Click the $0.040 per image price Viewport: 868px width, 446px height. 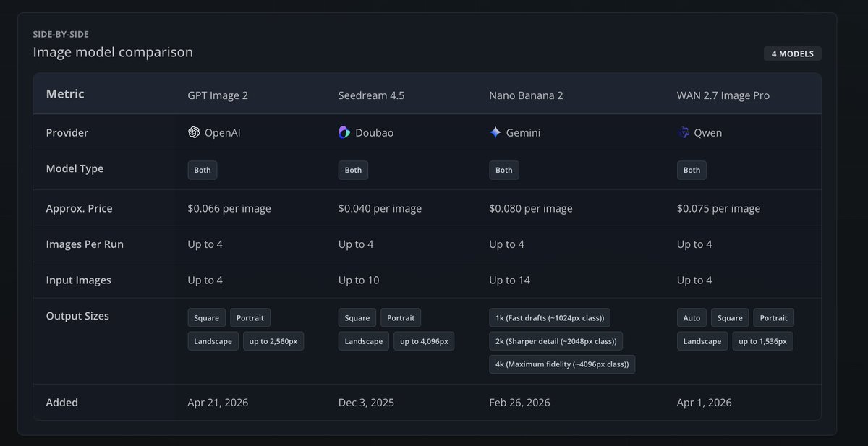pos(380,208)
